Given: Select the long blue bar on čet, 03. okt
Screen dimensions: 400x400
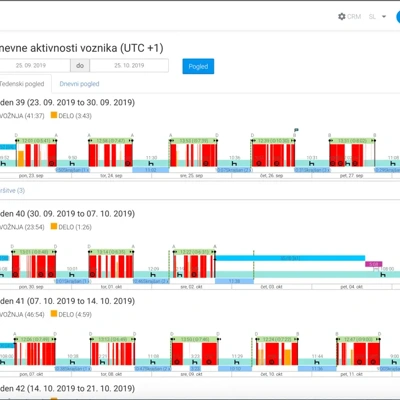Looking at the screenshot, I should (x=290, y=258).
